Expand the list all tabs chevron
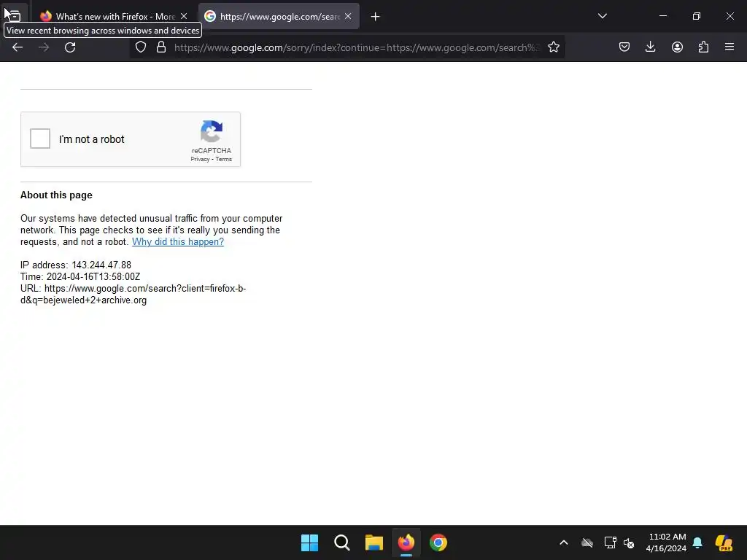 click(x=602, y=16)
